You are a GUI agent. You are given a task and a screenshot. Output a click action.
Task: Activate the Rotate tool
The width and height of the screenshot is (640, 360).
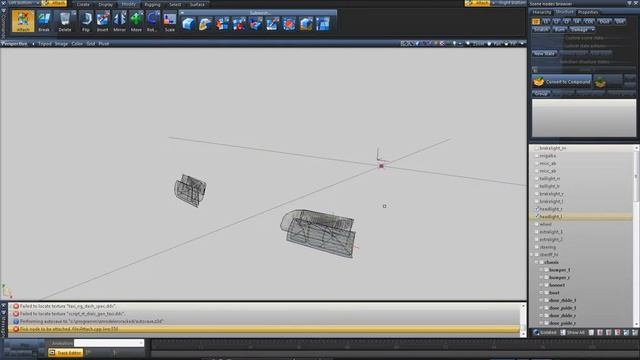pos(152,21)
